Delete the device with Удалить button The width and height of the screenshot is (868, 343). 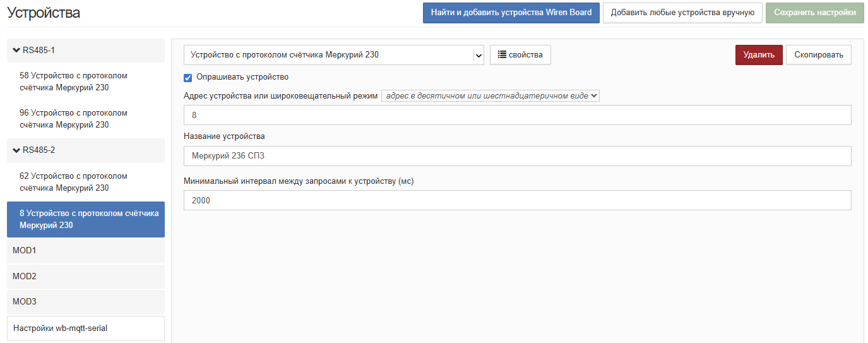(758, 55)
